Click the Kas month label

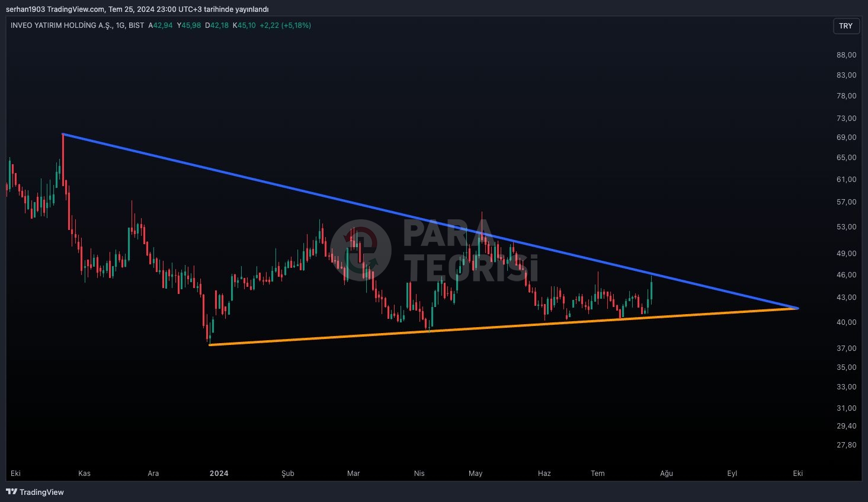coord(84,473)
